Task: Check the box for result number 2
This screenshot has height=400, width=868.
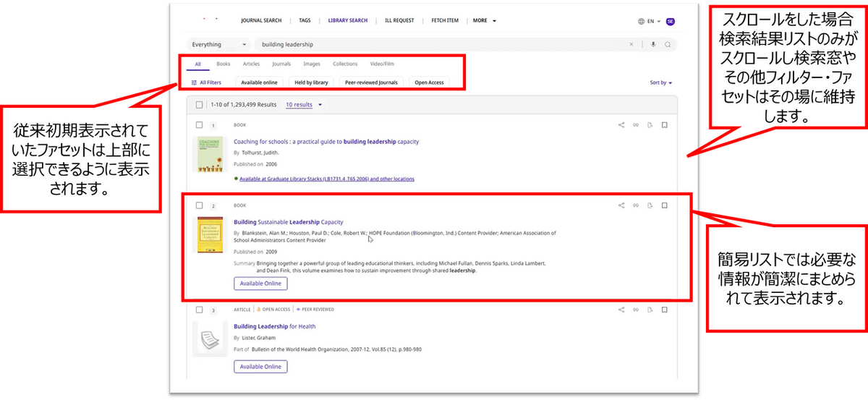Action: [199, 205]
